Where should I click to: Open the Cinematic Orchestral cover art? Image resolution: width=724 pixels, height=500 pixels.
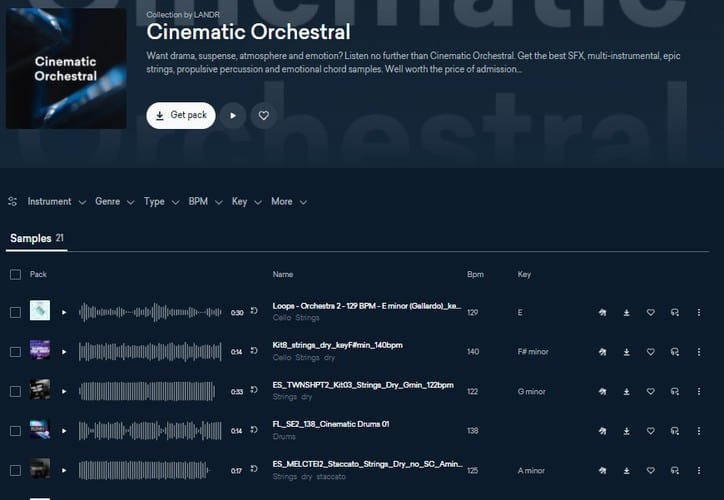66,68
